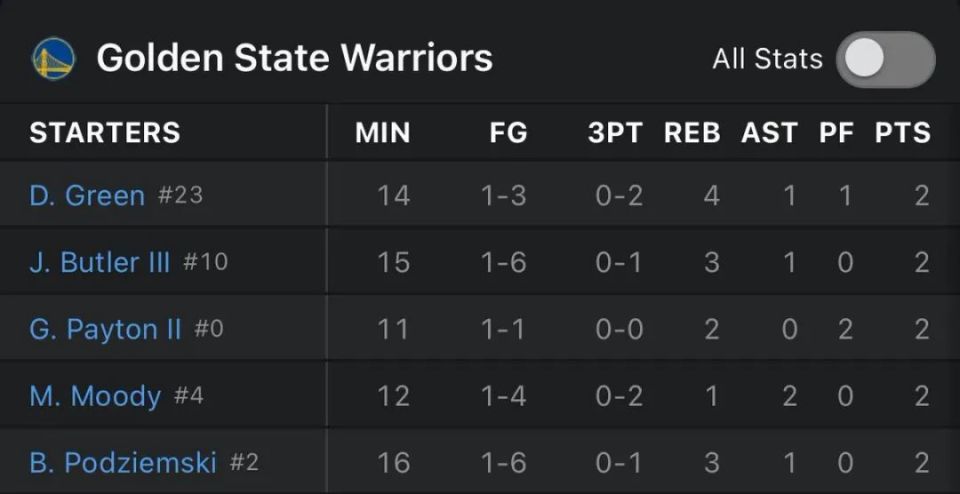
Task: Click D. Green jersey number #23
Action: (180, 196)
